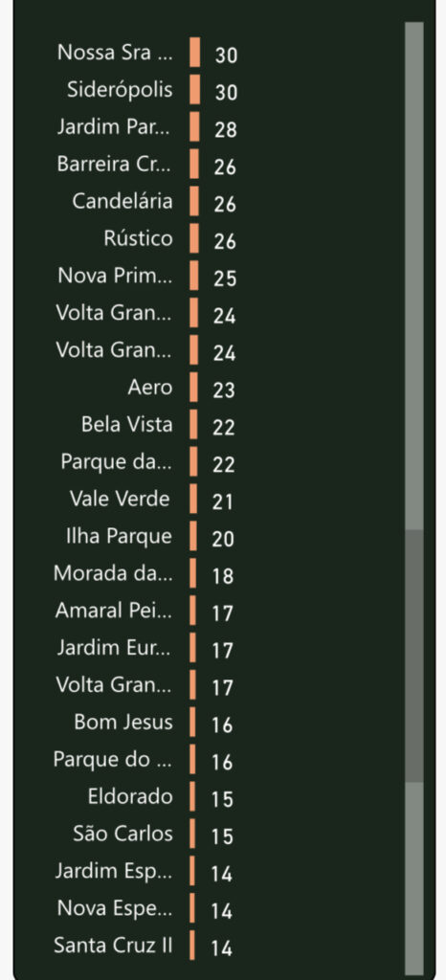Select the Ilha Parque bar
This screenshot has width=446, height=980.
[193, 536]
